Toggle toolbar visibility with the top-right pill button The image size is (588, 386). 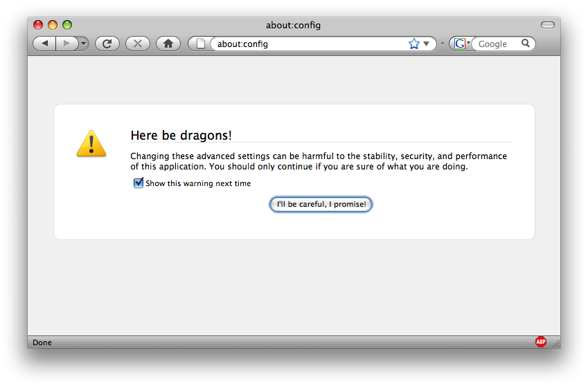pyautogui.click(x=547, y=25)
